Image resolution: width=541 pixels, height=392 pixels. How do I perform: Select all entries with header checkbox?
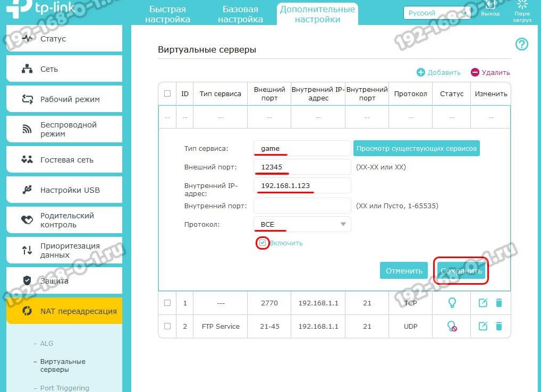click(167, 93)
